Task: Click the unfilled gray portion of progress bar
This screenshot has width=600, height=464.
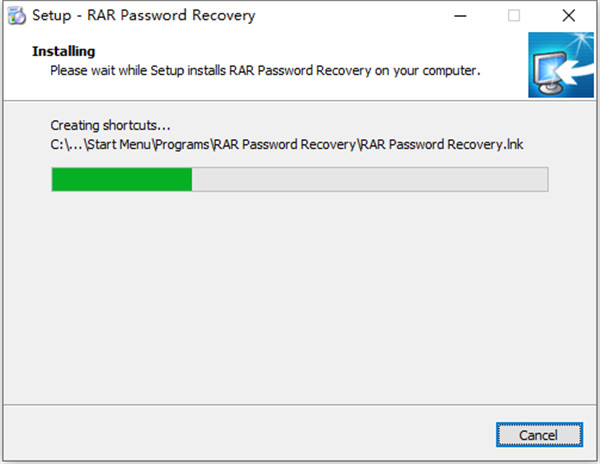Action: click(370, 179)
